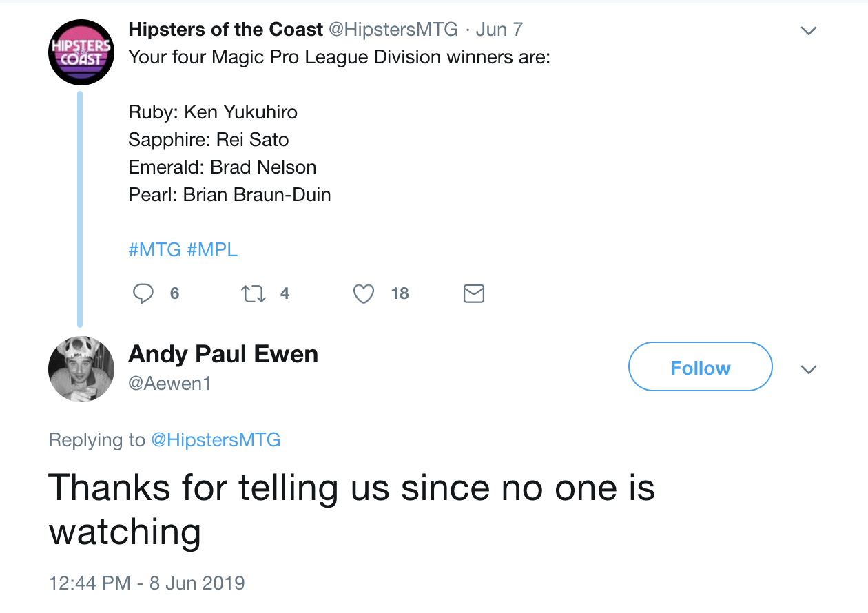
Task: Open the Jun 7 tweet timestamp
Action: point(499,30)
